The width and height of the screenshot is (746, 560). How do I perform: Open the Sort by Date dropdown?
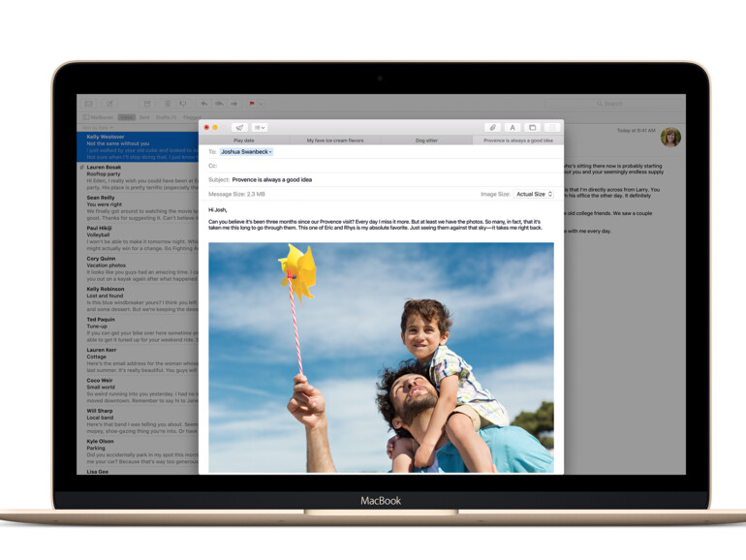tap(98, 128)
